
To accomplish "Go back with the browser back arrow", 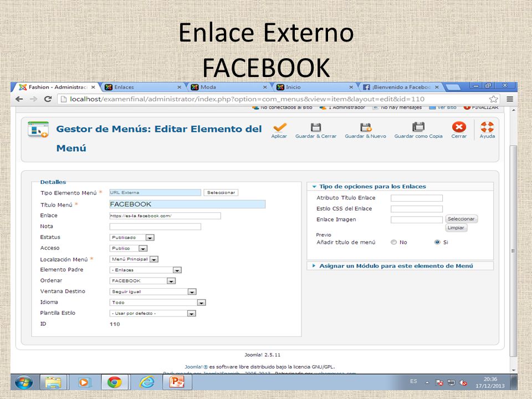I will pos(19,99).
